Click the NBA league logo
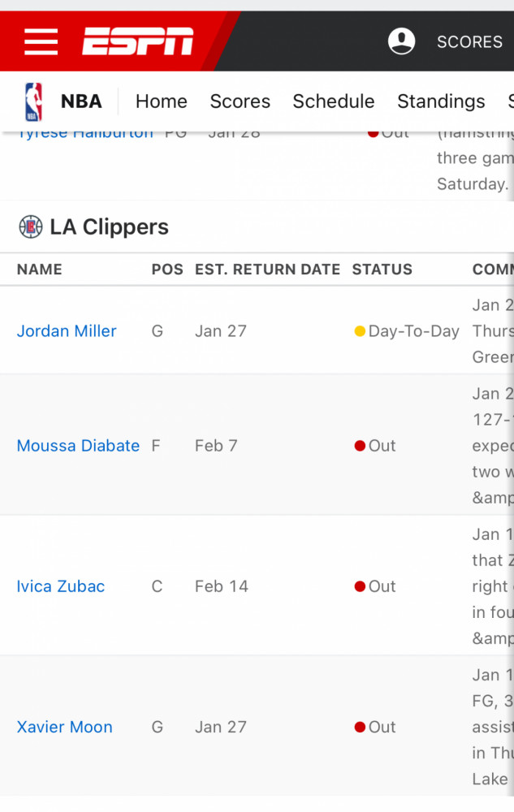The image size is (514, 812). (x=33, y=101)
